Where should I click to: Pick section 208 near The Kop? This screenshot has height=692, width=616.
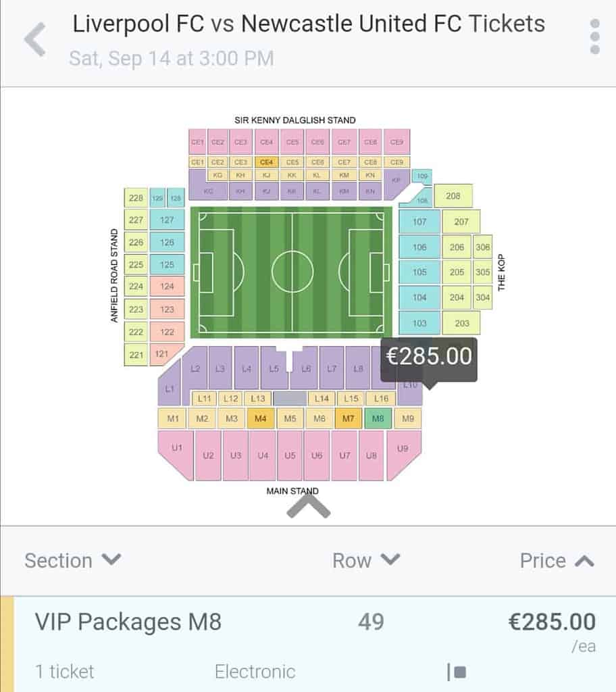[x=453, y=196]
